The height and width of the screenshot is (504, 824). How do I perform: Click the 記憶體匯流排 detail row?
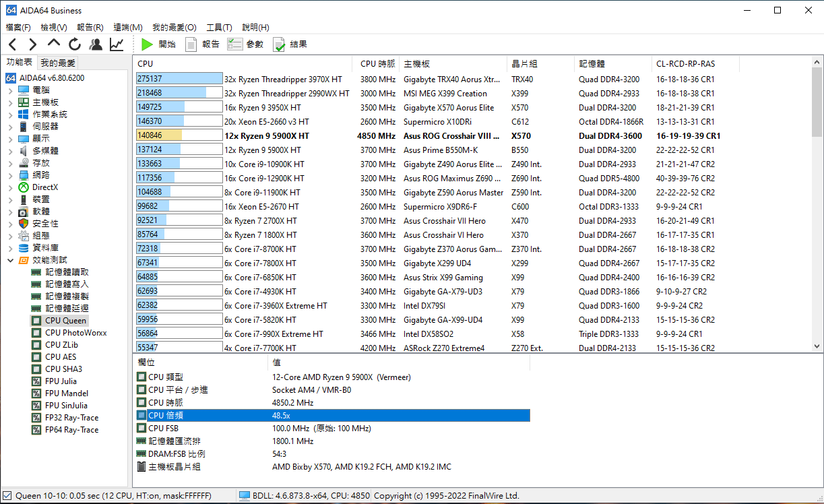coord(333,441)
